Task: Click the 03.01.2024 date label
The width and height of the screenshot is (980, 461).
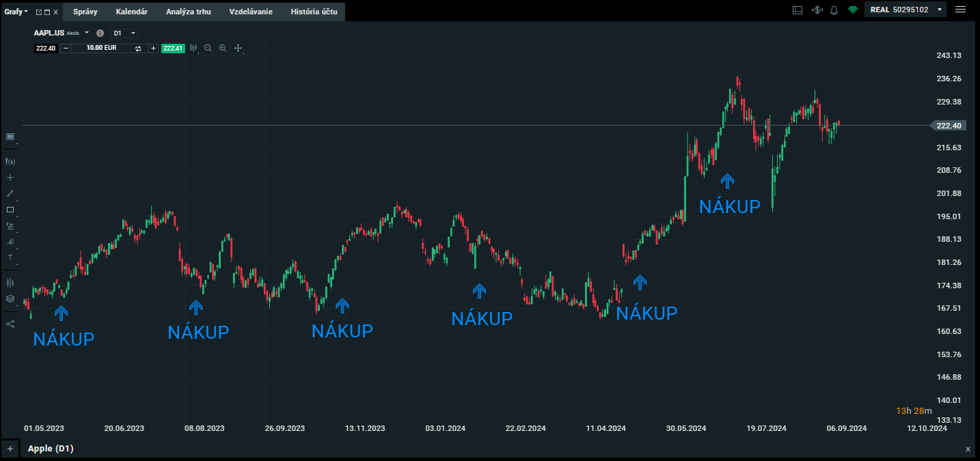Action: tap(446, 428)
